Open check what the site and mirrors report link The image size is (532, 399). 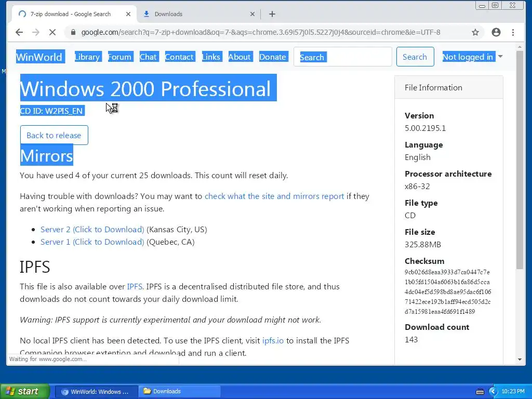point(274,196)
